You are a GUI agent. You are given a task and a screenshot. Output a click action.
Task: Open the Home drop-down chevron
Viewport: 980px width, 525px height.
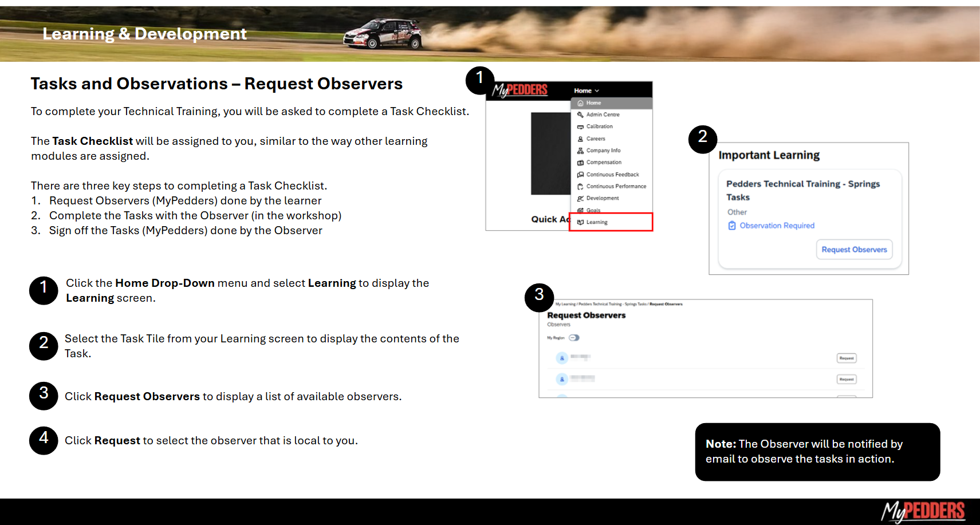[x=597, y=91]
